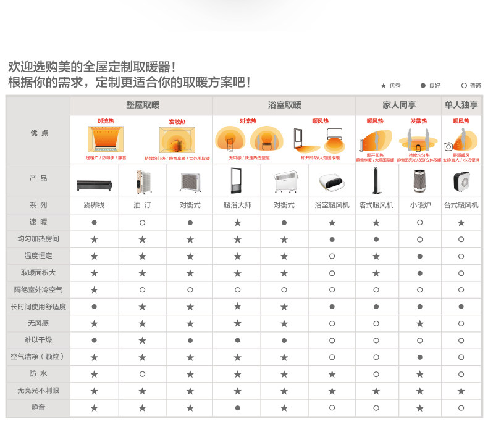The width and height of the screenshot is (488, 448).
Task: Click the 速暖 row label
Action: [x=38, y=222]
